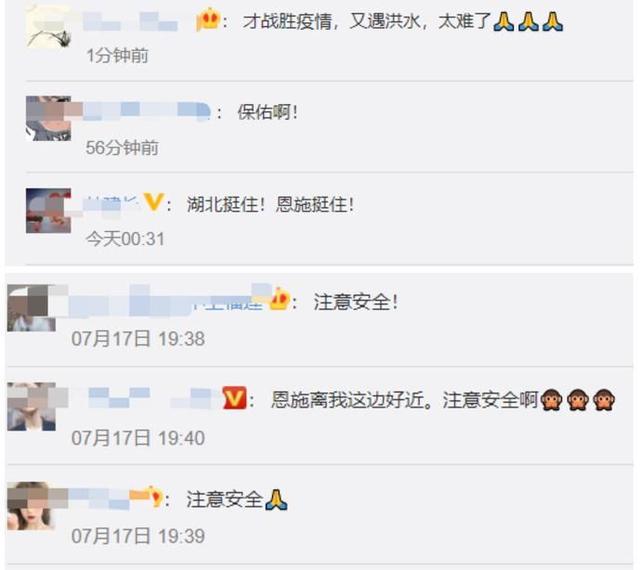640x570 pixels.
Task: Click the 1分钟前 timestamp
Action: click(x=118, y=56)
